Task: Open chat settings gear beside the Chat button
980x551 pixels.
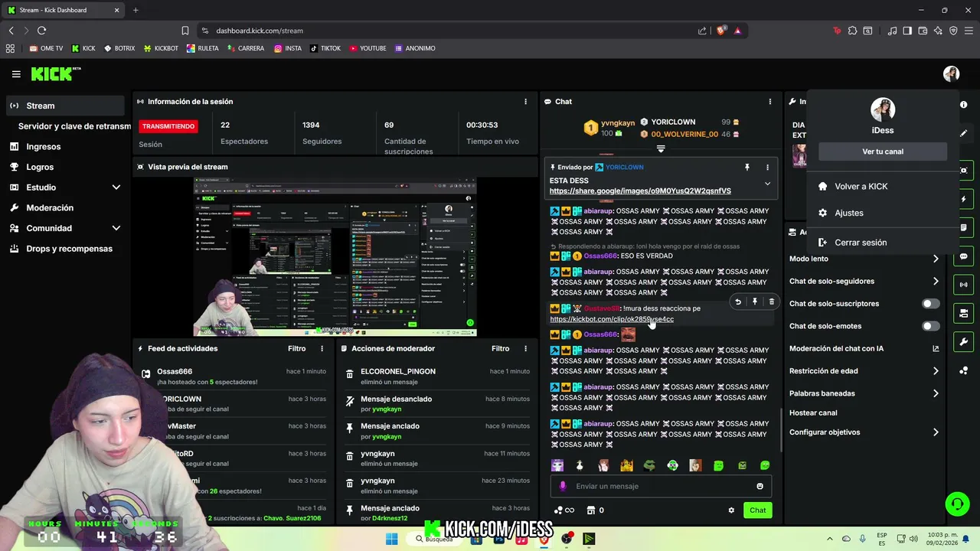Action: coord(731,510)
